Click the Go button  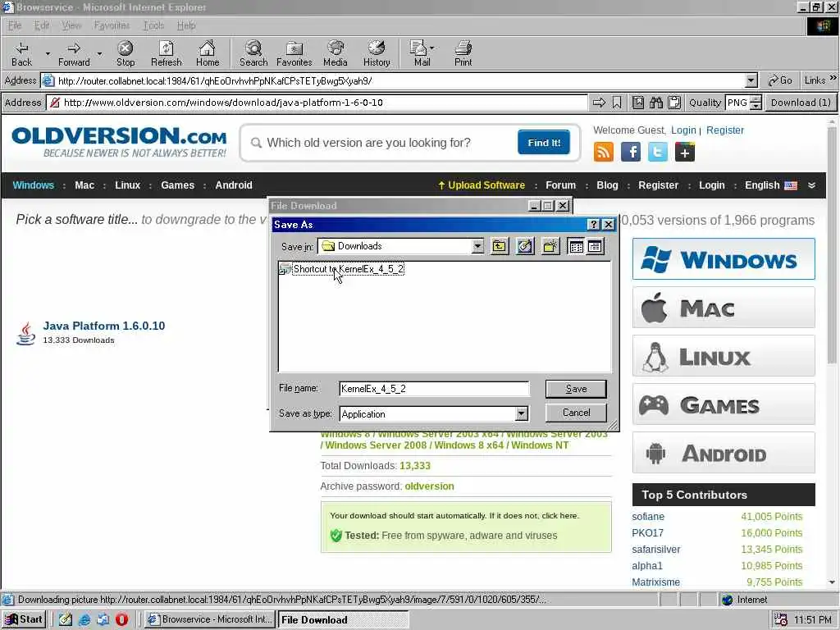[x=780, y=80]
